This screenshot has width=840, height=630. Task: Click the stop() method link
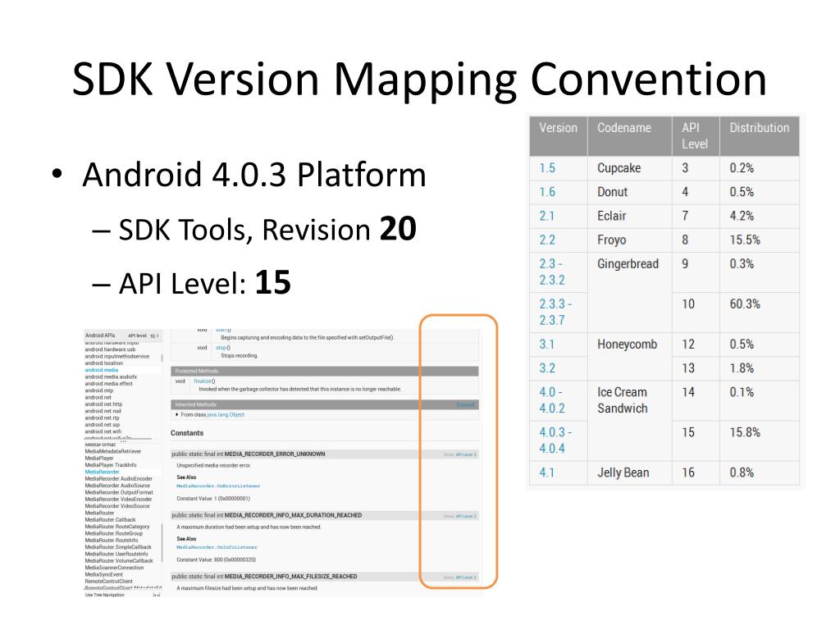[223, 348]
